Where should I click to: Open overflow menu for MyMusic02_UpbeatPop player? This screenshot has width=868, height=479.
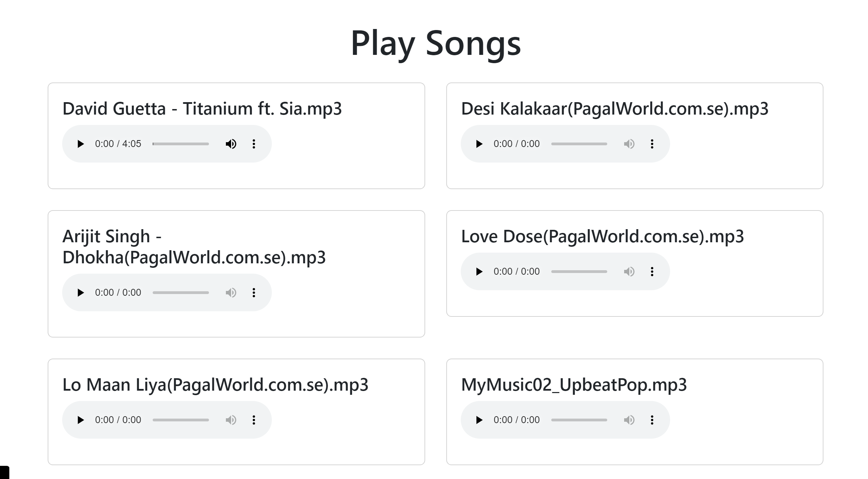(x=652, y=420)
